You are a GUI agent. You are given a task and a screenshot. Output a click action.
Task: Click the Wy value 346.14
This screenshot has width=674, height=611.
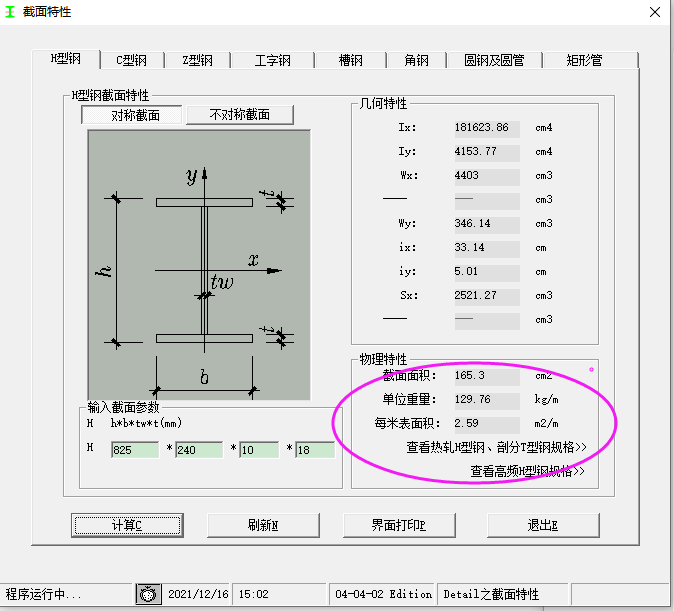pos(487,224)
